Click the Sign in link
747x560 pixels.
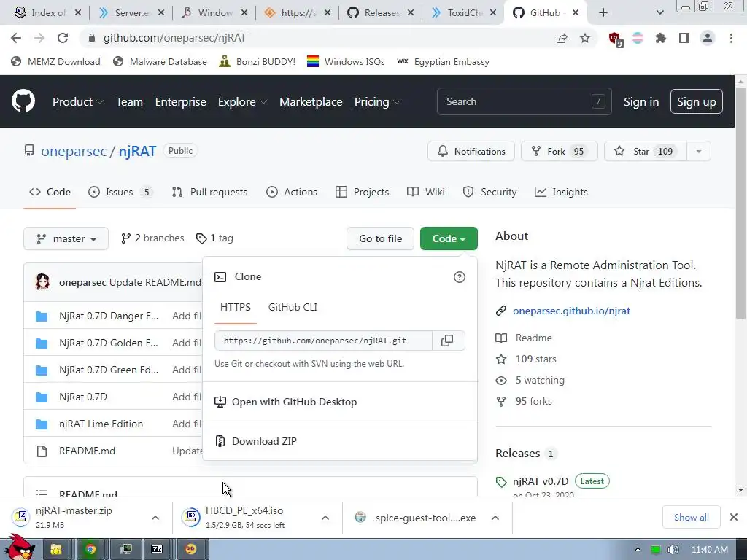641,102
